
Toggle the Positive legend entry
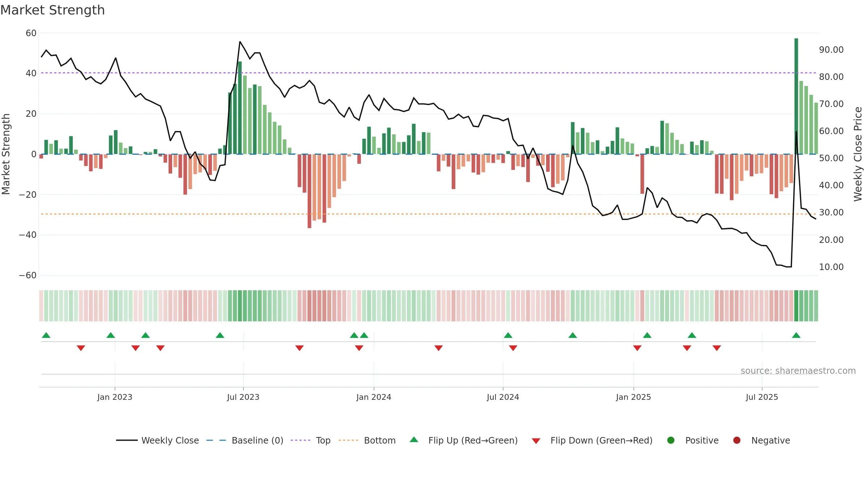(x=693, y=440)
